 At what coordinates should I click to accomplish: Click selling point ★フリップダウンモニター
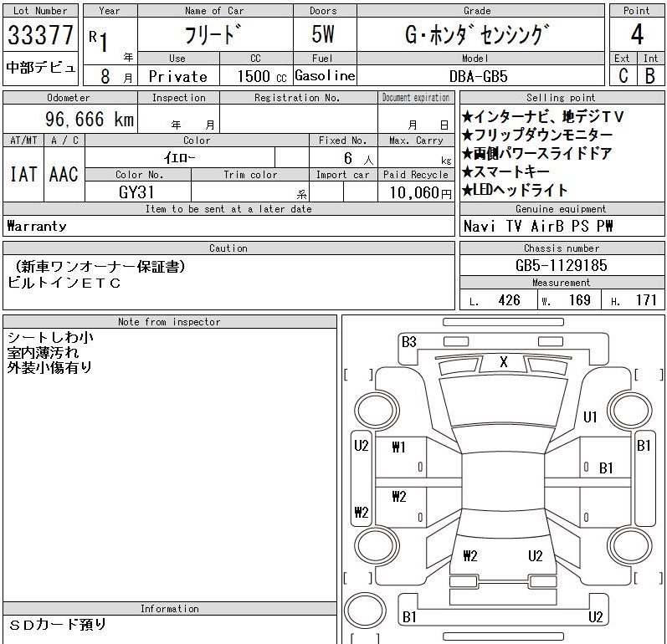click(x=537, y=135)
